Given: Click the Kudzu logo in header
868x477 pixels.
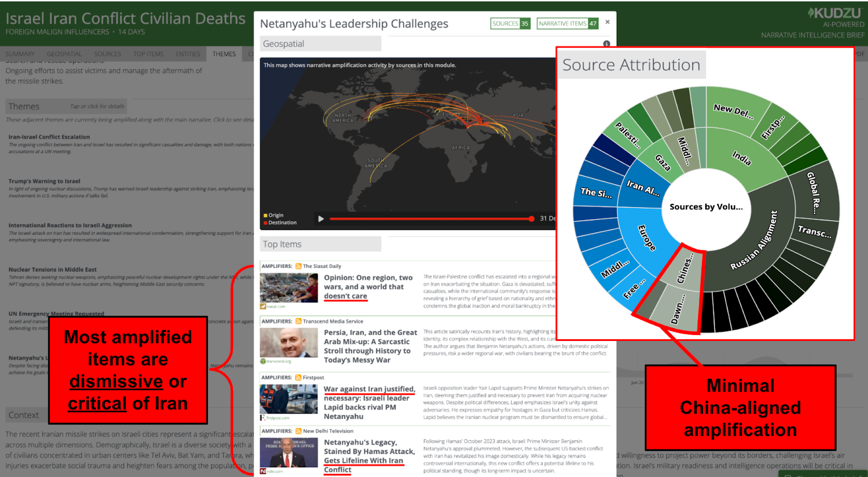Looking at the screenshot, I should point(835,13).
